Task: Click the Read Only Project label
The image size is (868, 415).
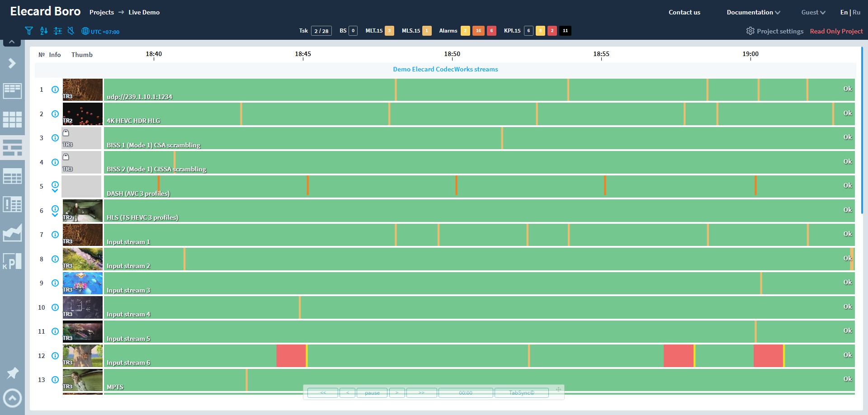Action: pos(836,31)
